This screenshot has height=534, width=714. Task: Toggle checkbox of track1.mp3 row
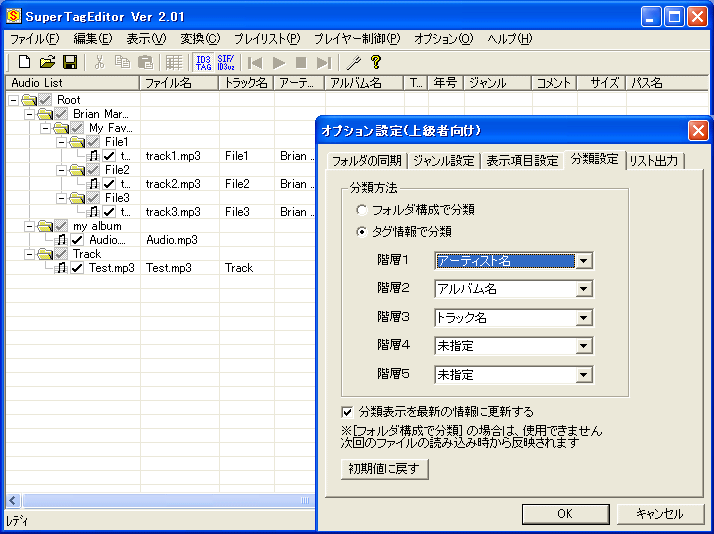coord(109,156)
